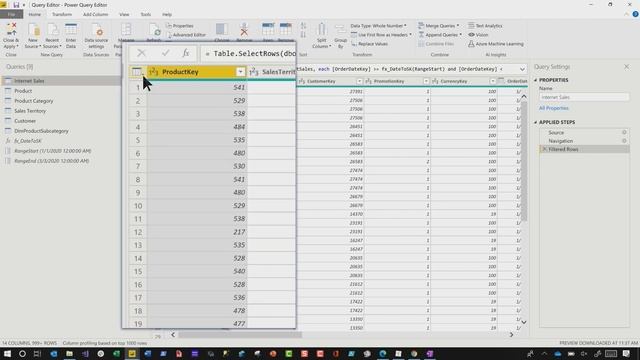The width and height of the screenshot is (640, 360).
Task: Open settings gear for the Navigation step
Action: [x=624, y=141]
